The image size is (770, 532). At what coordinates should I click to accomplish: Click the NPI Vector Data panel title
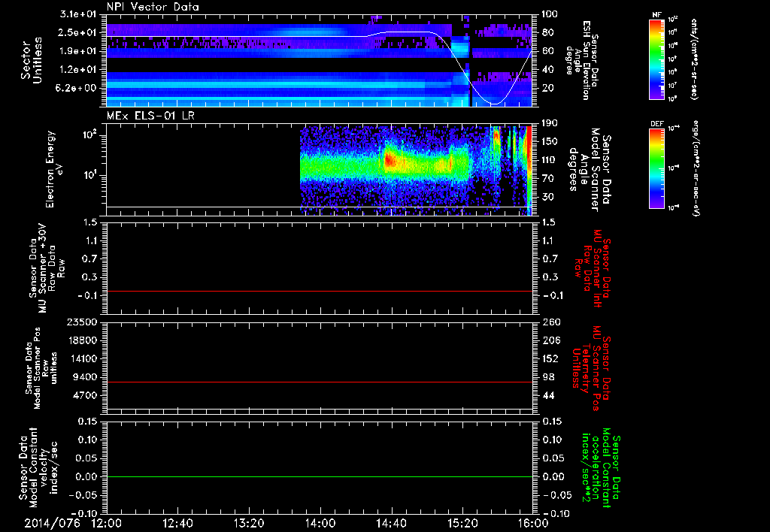pos(153,7)
